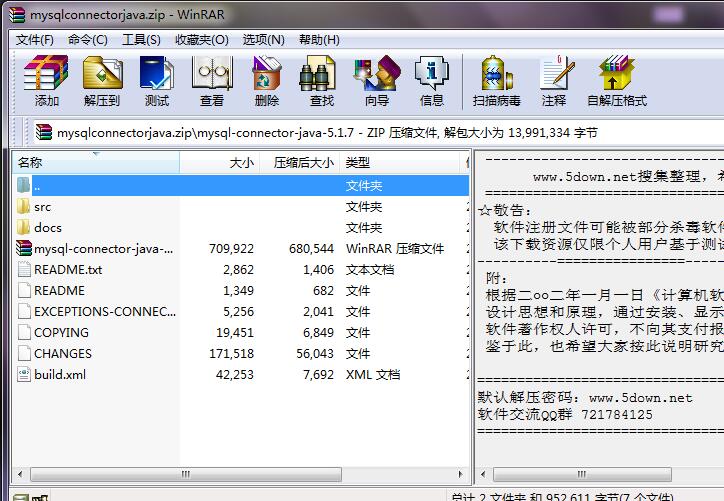Click the Test (测试) toolbar icon
This screenshot has width=724, height=501.
coord(157,73)
